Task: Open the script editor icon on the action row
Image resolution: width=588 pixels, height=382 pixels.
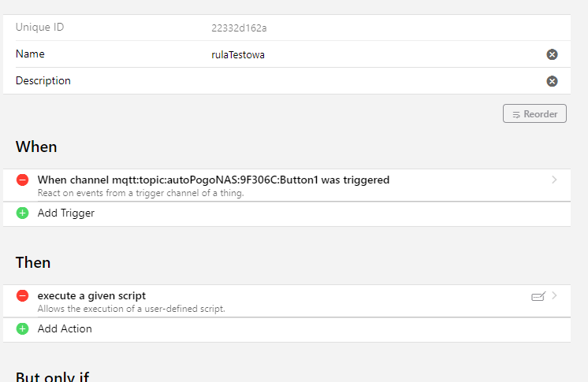Action: click(538, 296)
